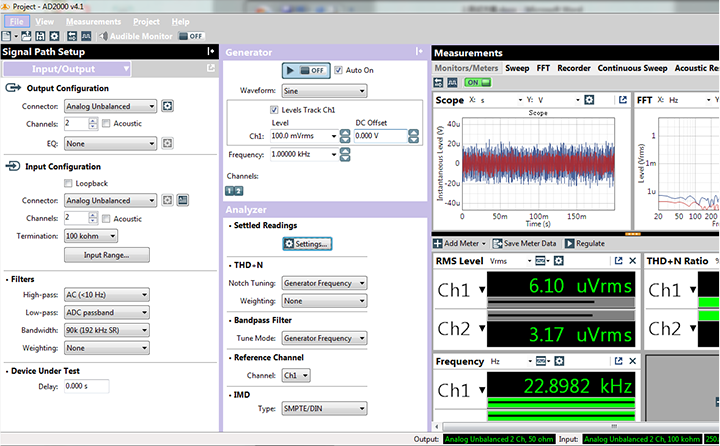Open the input connector settings gear
This screenshot has width=720, height=446.
(x=168, y=200)
